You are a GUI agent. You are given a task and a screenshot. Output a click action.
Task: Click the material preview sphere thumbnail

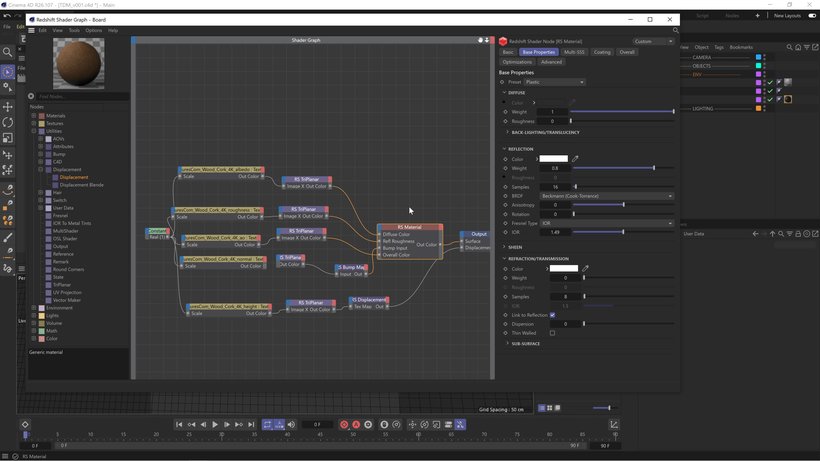coord(78,64)
